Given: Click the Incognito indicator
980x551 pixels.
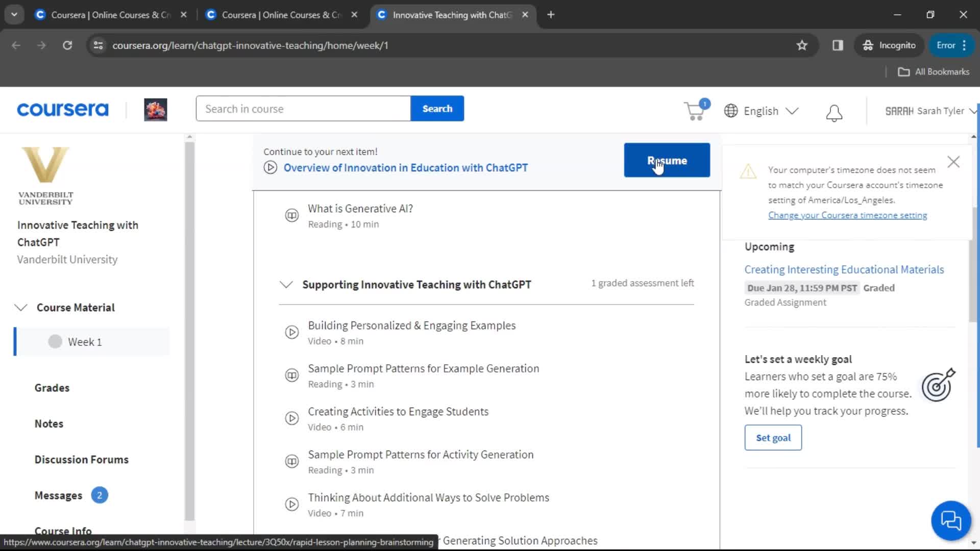Looking at the screenshot, I should (889, 45).
